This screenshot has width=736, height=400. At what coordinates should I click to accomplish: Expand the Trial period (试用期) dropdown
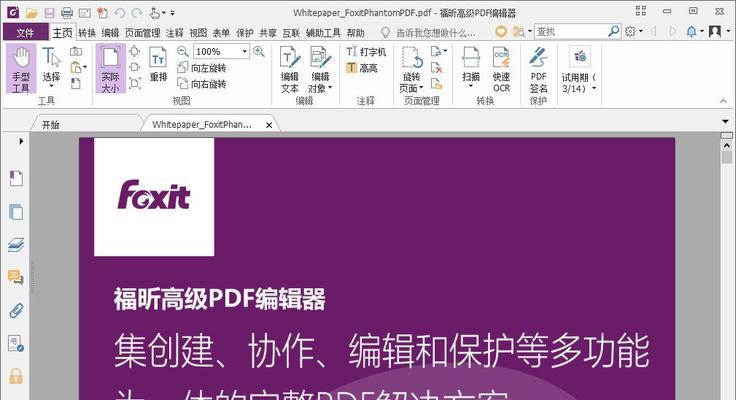tap(594, 88)
